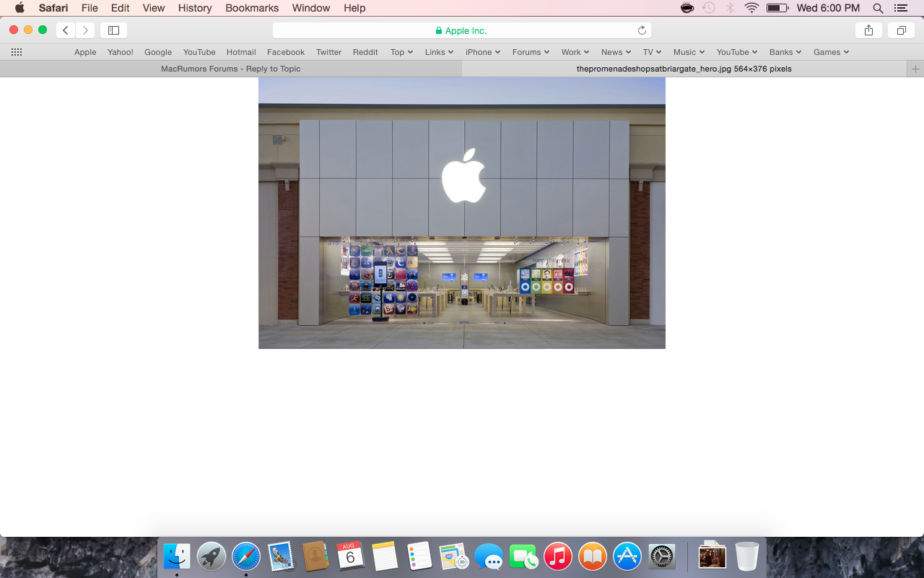Open iTunes music note icon in Dock

pyautogui.click(x=558, y=556)
